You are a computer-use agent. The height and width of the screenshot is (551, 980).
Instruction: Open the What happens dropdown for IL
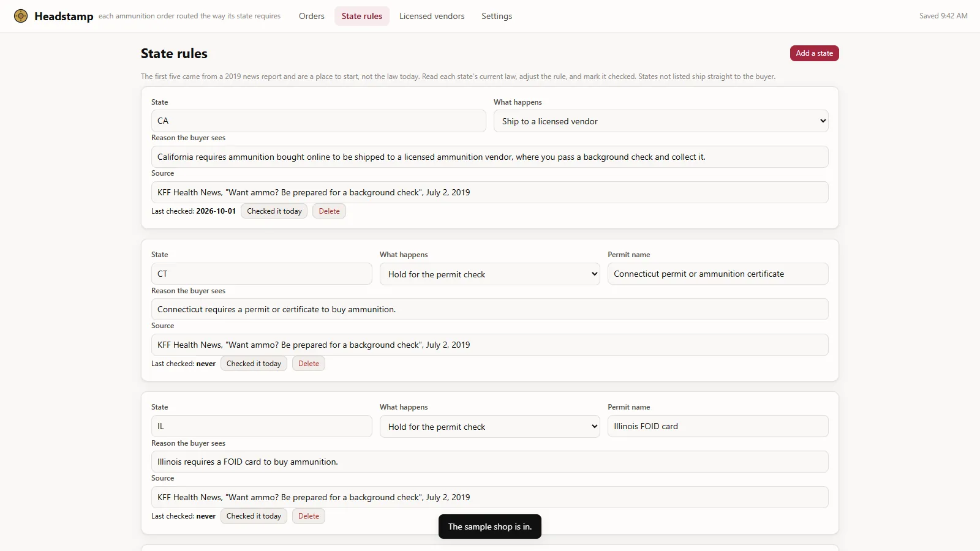[490, 426]
